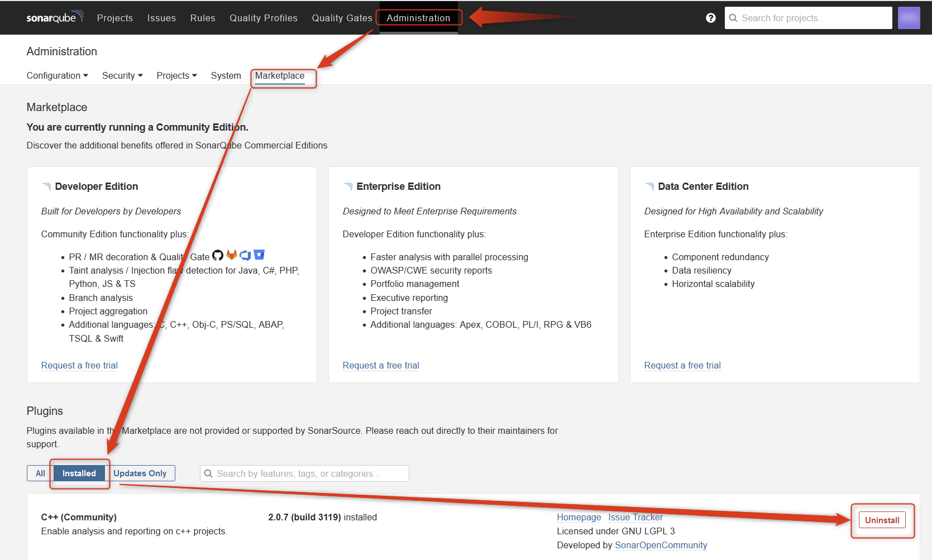932x560 pixels.
Task: Uninstall the C++ (Community) plugin
Action: (882, 520)
